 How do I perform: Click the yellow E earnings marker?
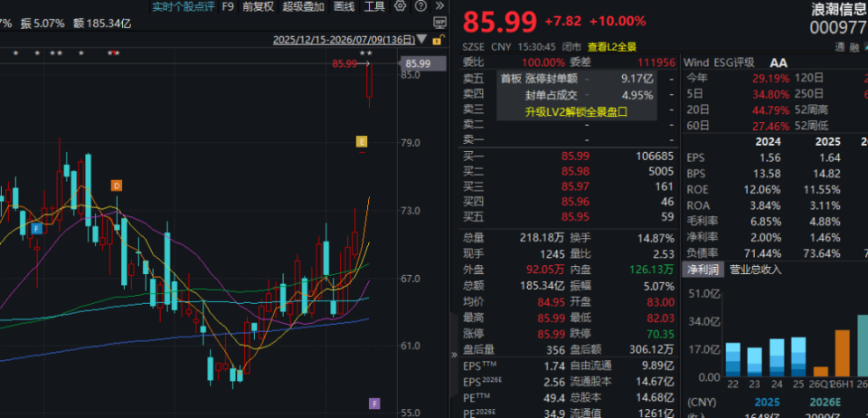click(362, 142)
